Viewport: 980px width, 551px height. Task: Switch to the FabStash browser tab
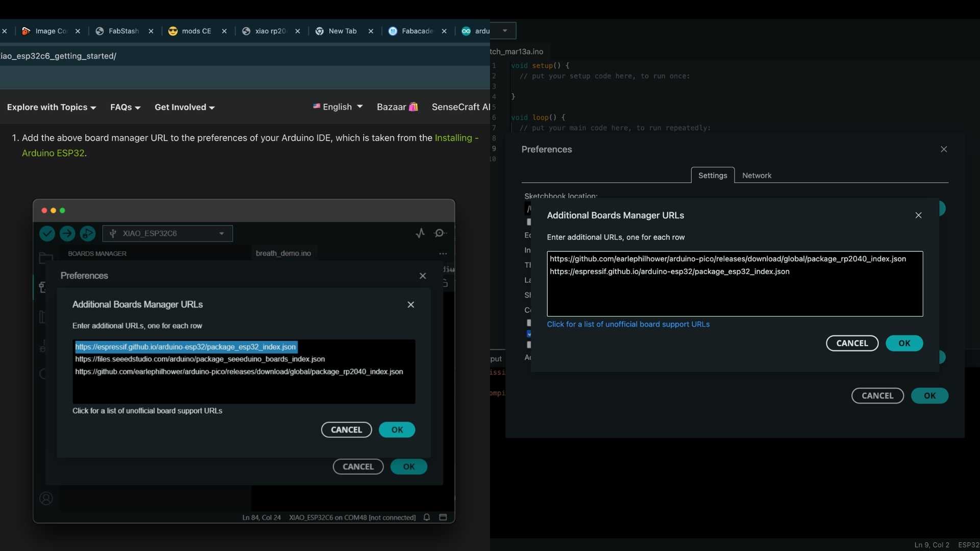point(124,31)
